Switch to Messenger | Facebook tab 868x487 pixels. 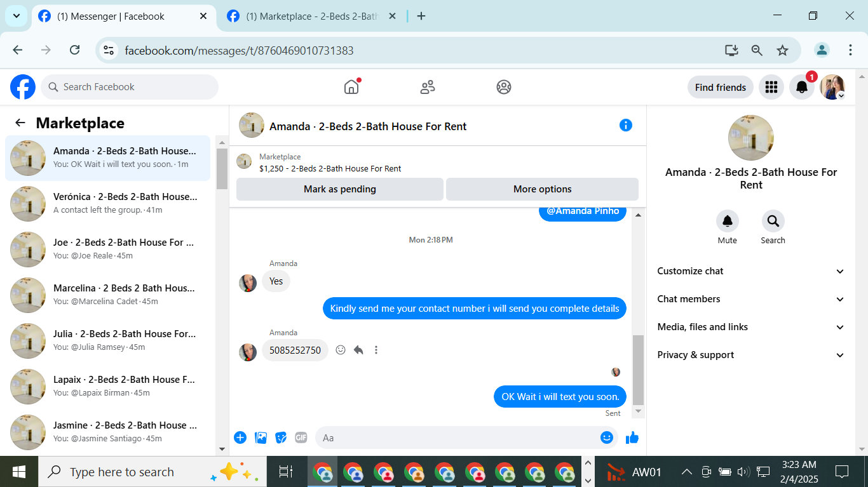[x=123, y=17]
